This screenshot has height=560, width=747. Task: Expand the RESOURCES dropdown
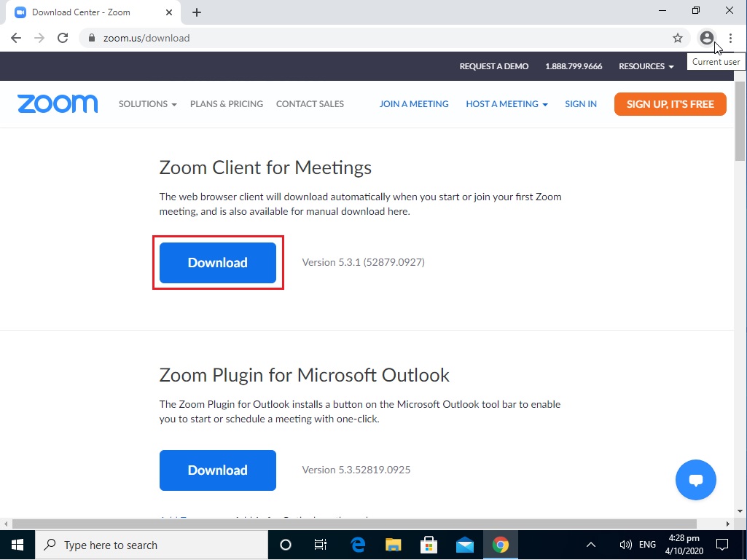(646, 66)
